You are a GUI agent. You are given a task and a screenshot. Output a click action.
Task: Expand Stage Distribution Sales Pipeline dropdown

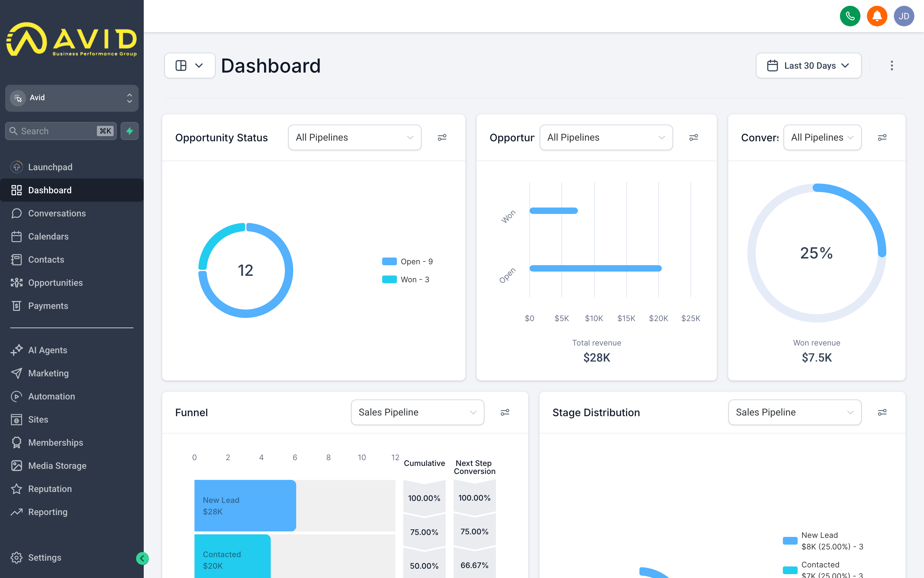point(795,412)
